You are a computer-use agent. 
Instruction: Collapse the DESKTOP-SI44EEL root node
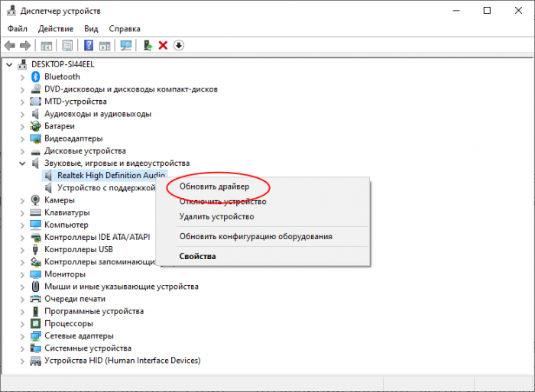tap(9, 64)
